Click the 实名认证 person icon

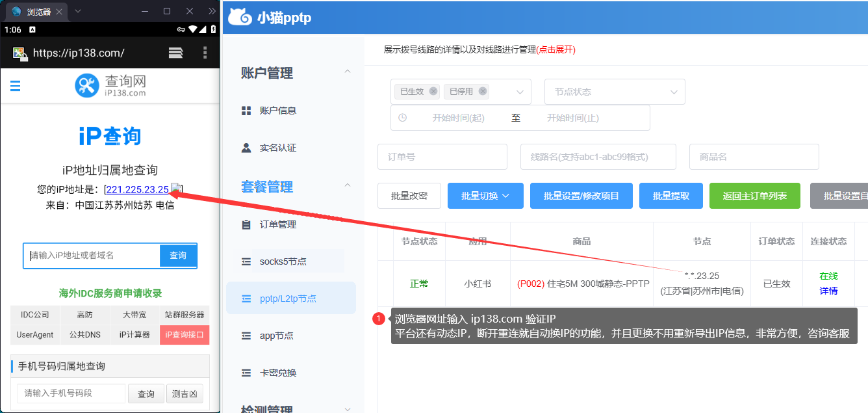(x=246, y=148)
